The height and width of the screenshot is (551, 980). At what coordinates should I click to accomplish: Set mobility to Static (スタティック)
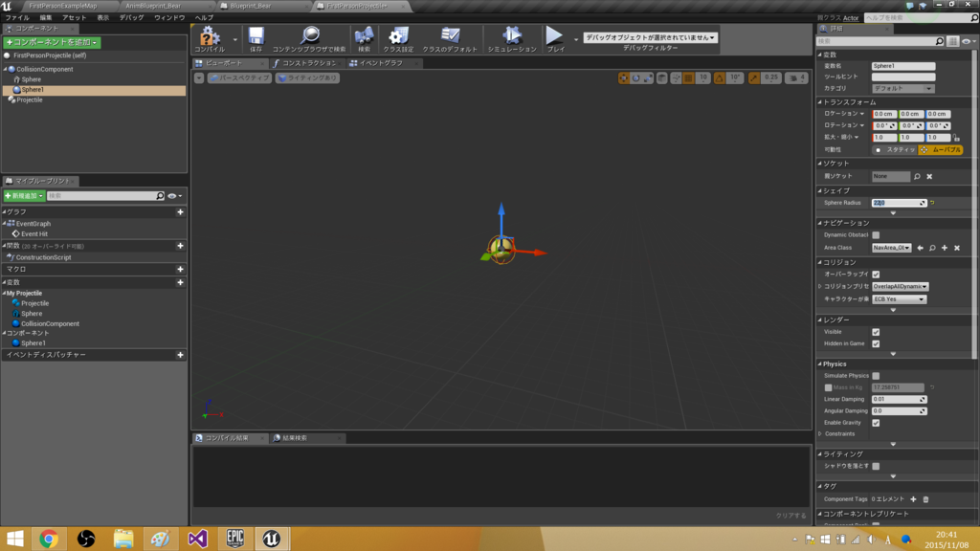(895, 150)
